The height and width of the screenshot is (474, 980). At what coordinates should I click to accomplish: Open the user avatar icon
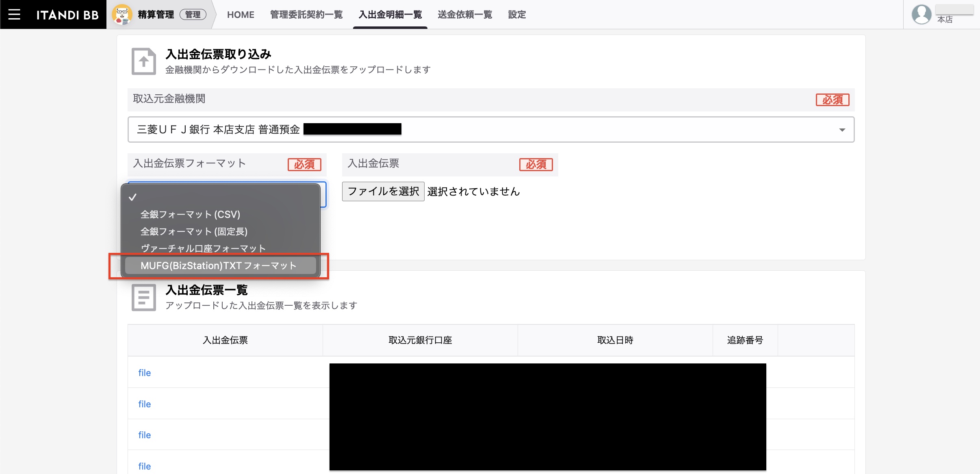tap(921, 15)
